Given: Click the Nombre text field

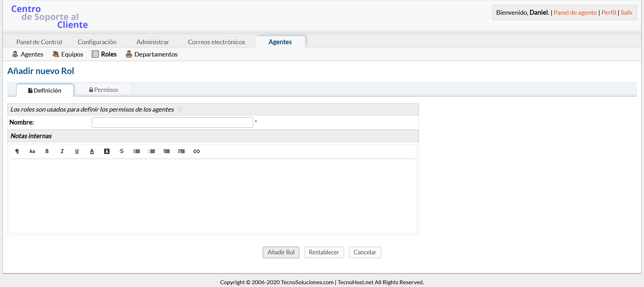Looking at the screenshot, I should (172, 122).
